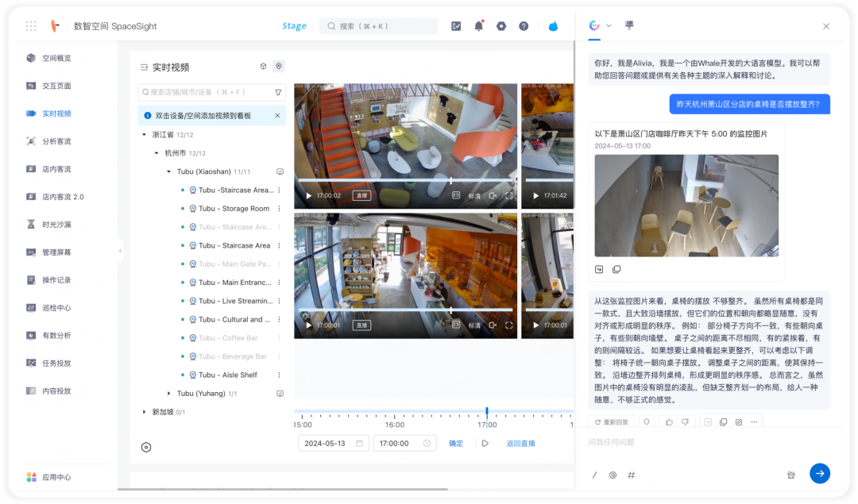Send the message with blue arrow button

[x=820, y=473]
